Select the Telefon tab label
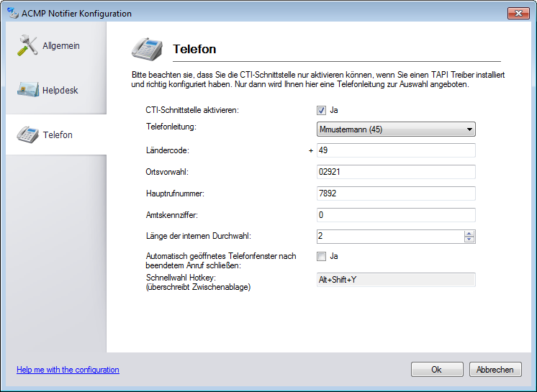Viewport: 537px width, 392px height. (x=57, y=135)
